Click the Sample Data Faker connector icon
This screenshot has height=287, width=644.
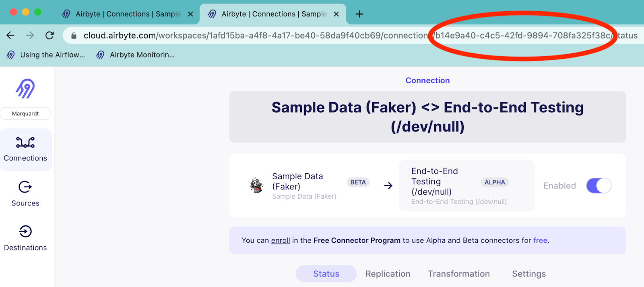(x=256, y=185)
